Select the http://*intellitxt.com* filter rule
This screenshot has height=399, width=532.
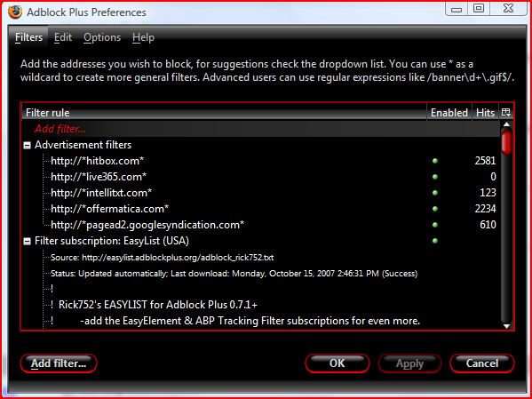point(260,193)
